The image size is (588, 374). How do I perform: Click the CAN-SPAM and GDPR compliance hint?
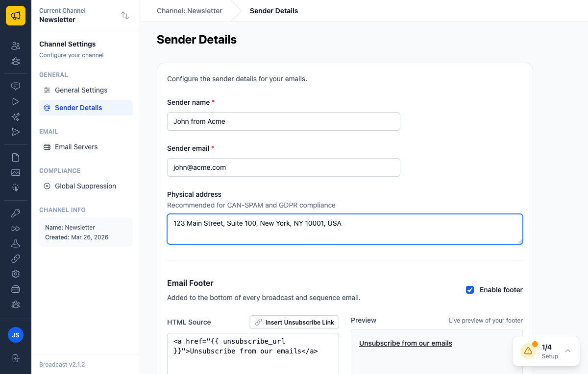click(x=251, y=205)
